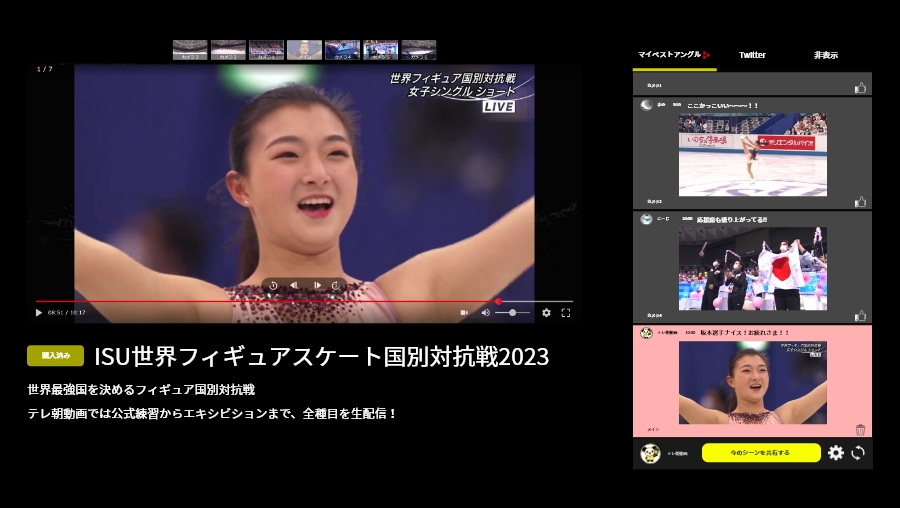The width and height of the screenshot is (900, 508).
Task: Click the rewind seconds icon on the video overlay
Action: point(273,286)
